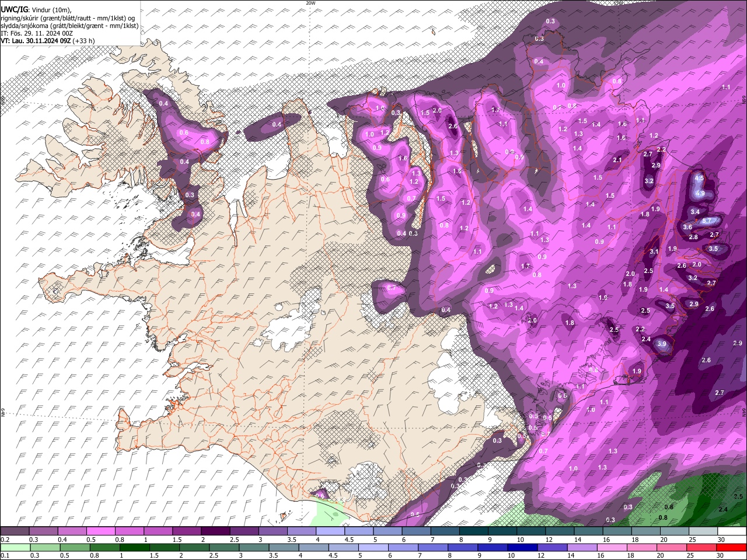Select the darkest green swatch labeled 1 in rain legend
The height and width of the screenshot is (560, 747).
[x=134, y=547]
